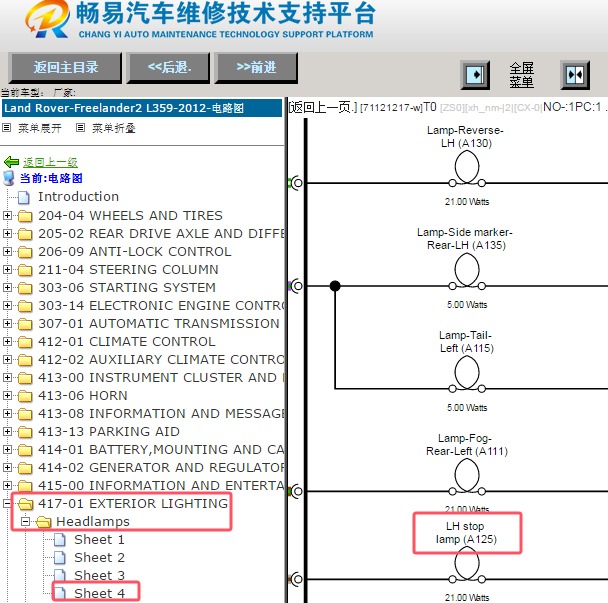Click the Sheet 1 document icon
Viewport: 608px width, 603px height.
pos(60,540)
